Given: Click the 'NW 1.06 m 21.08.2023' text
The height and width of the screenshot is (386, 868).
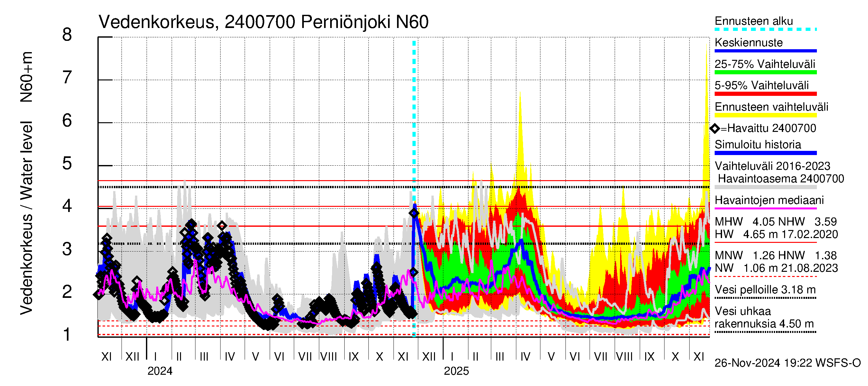Looking at the screenshot, I should click(776, 268).
